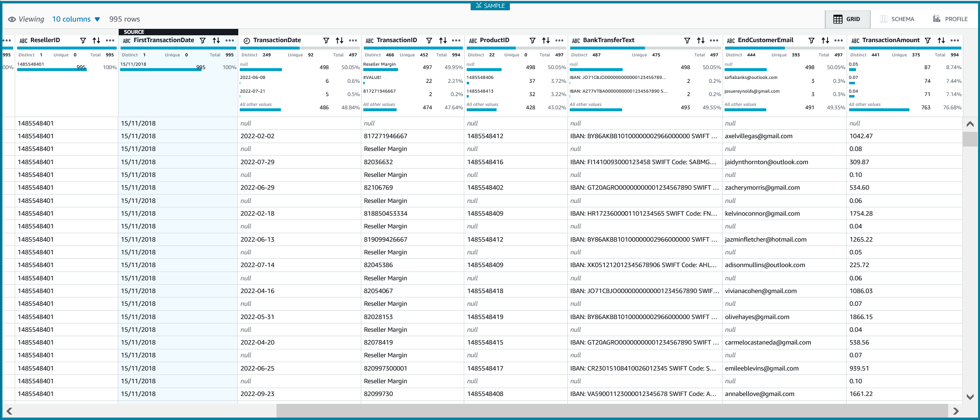
Task: Open more options for ResellerID column
Action: 110,41
